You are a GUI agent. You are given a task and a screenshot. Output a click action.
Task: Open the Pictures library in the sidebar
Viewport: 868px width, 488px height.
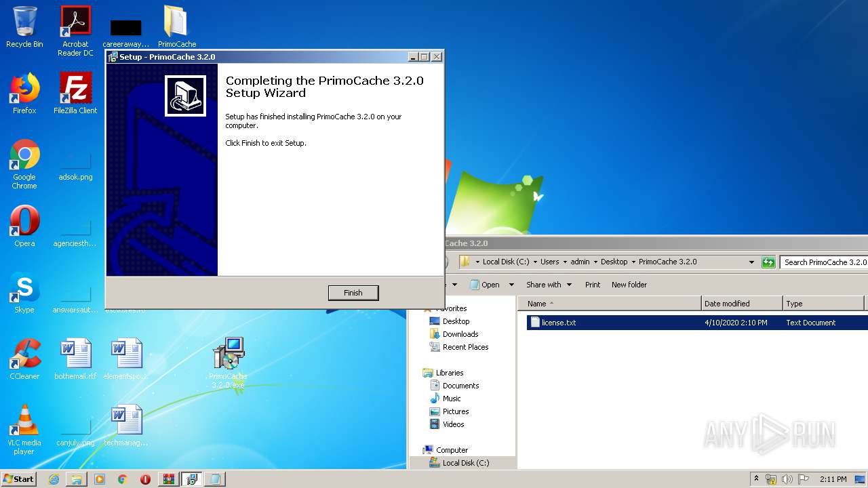tap(456, 411)
